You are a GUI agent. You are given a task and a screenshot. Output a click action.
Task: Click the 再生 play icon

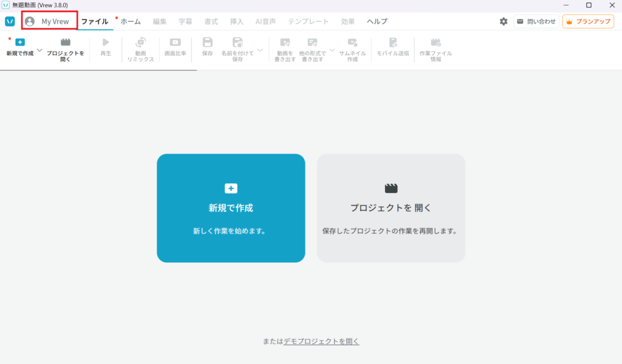(x=106, y=42)
